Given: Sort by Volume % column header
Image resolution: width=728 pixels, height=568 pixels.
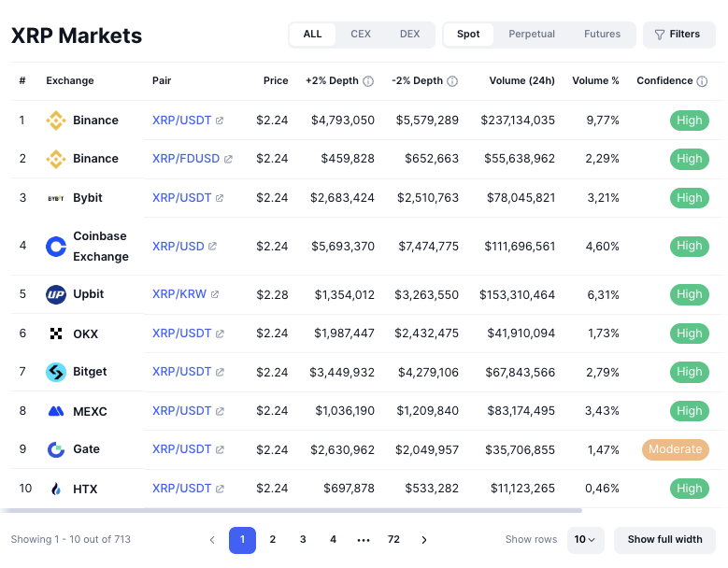Looking at the screenshot, I should pyautogui.click(x=595, y=80).
